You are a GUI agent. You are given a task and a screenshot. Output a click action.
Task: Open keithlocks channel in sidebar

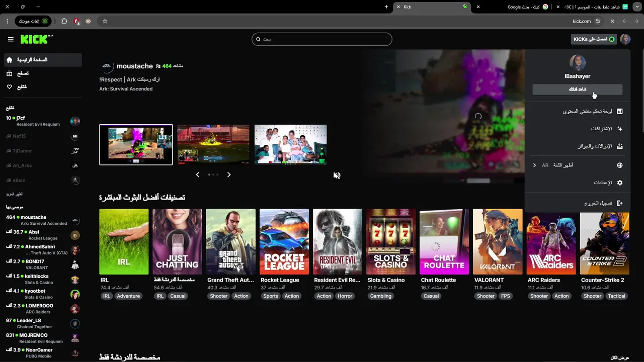(x=43, y=279)
